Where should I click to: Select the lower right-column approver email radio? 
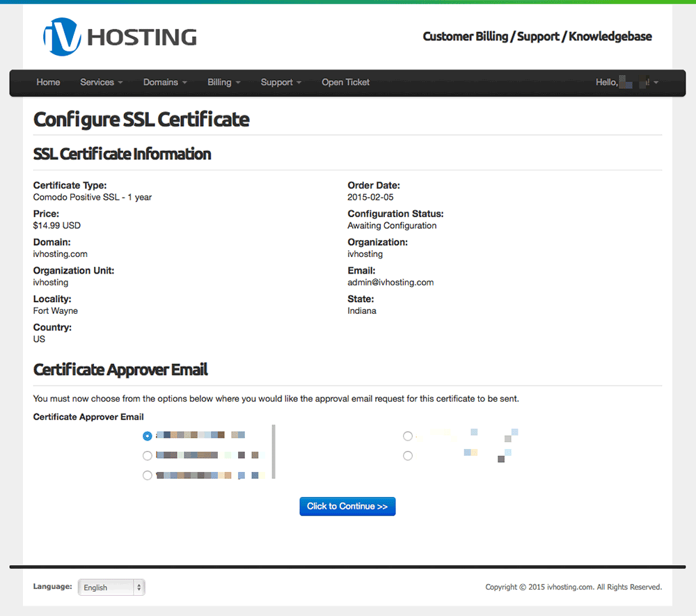pyautogui.click(x=407, y=455)
